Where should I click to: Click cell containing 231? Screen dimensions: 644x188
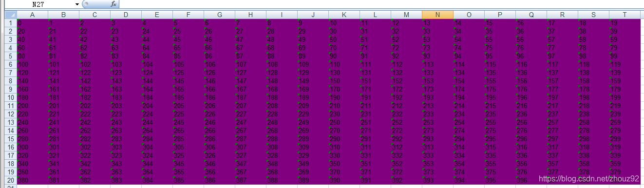click(x=375, y=114)
